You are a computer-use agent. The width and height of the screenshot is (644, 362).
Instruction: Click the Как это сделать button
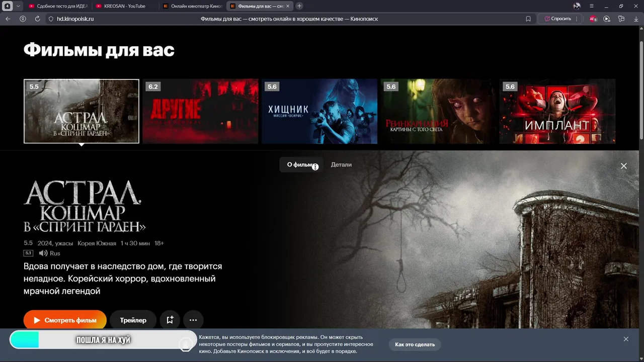click(x=415, y=344)
